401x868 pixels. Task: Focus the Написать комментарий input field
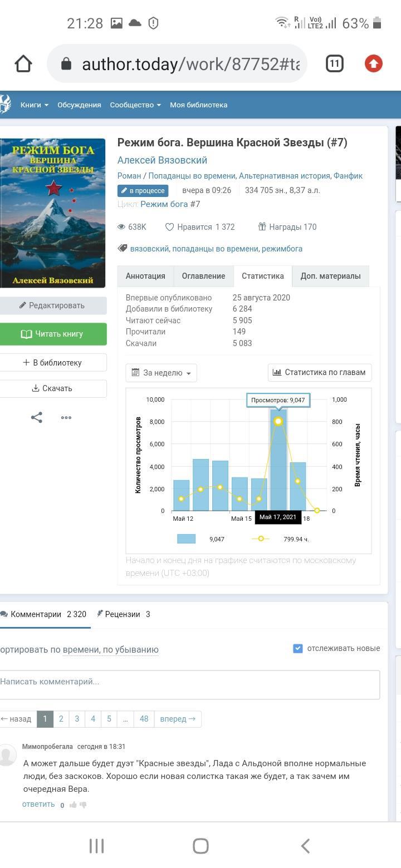189,682
